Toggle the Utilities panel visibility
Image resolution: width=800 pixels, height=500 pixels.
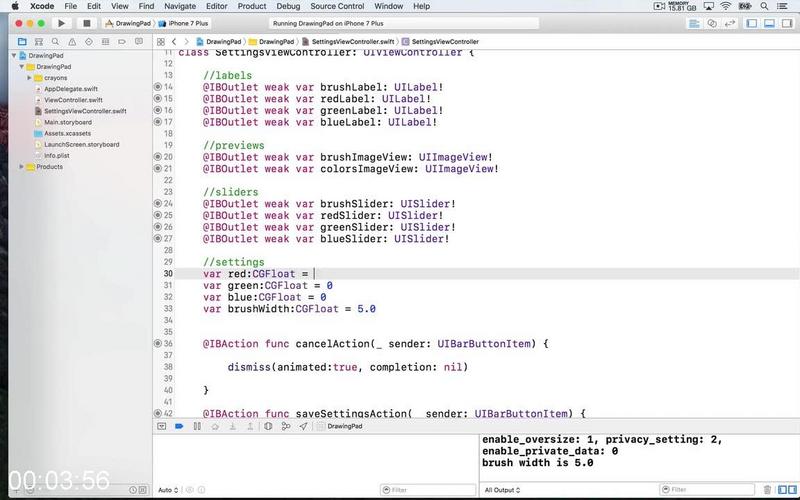787,23
